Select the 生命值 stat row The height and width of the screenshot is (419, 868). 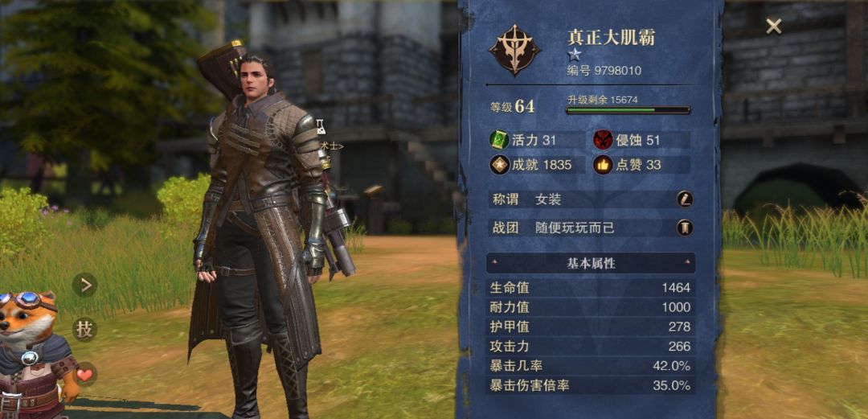tap(591, 288)
